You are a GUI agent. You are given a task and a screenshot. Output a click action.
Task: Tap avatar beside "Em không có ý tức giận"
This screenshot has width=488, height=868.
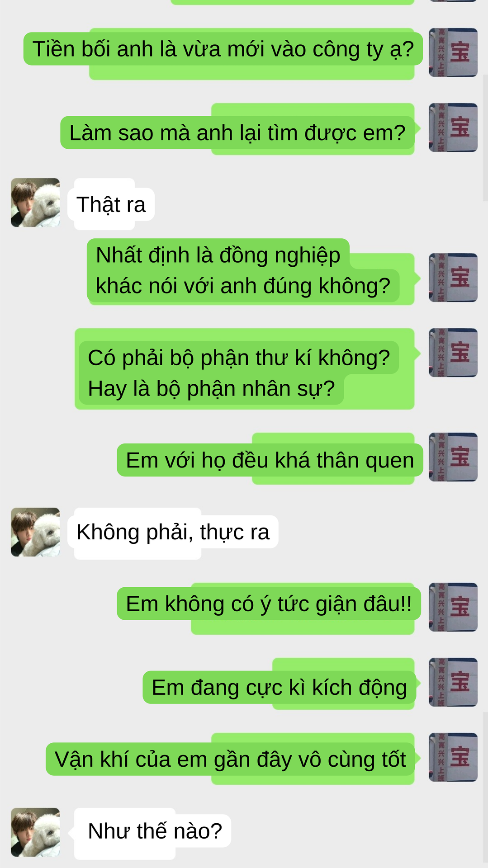point(453,607)
